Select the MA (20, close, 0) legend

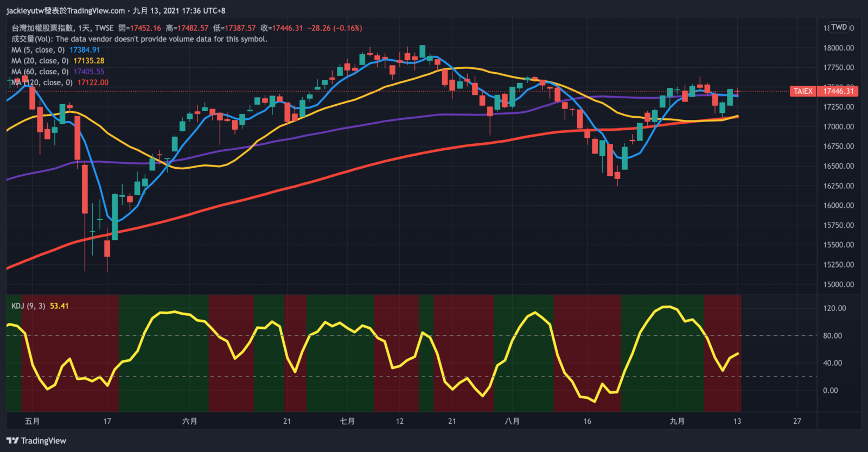(40, 61)
